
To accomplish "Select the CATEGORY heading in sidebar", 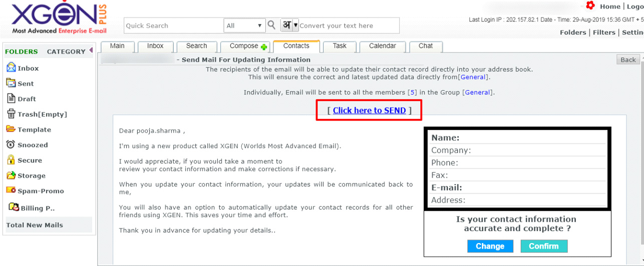I will [66, 51].
